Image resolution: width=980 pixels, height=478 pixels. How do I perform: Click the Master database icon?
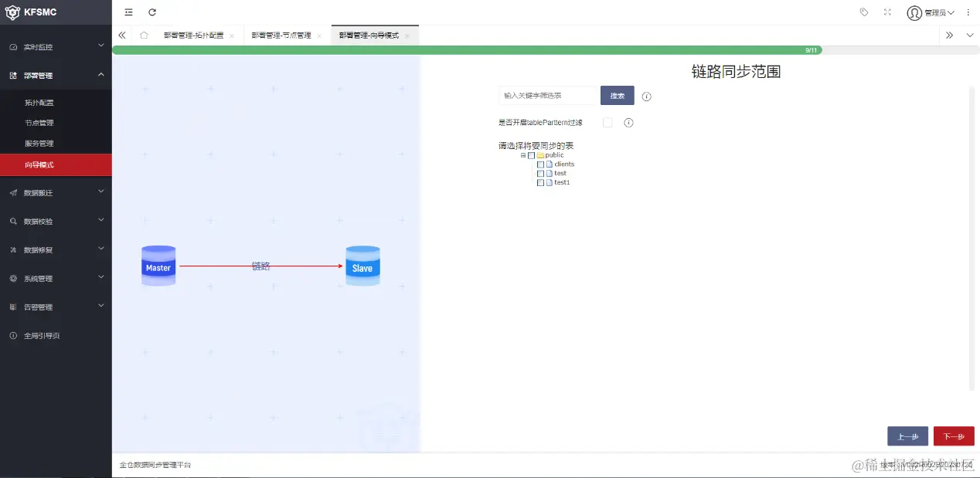tap(158, 266)
